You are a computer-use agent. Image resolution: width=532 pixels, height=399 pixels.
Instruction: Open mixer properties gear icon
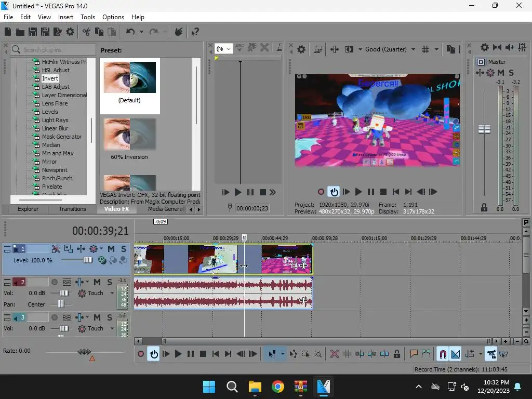click(485, 47)
